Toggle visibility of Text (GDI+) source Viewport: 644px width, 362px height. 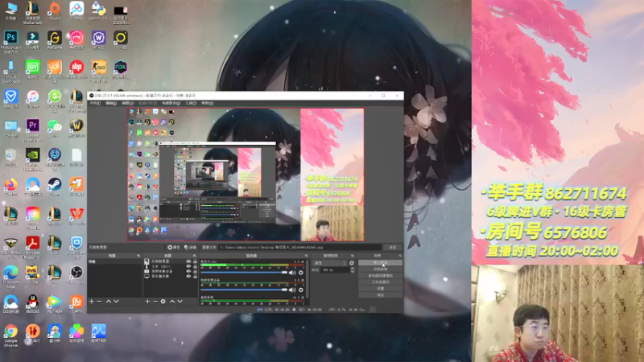click(x=188, y=266)
